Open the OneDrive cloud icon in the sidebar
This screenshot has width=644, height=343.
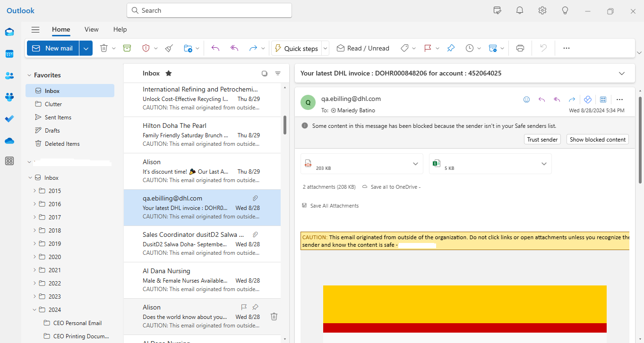click(9, 141)
